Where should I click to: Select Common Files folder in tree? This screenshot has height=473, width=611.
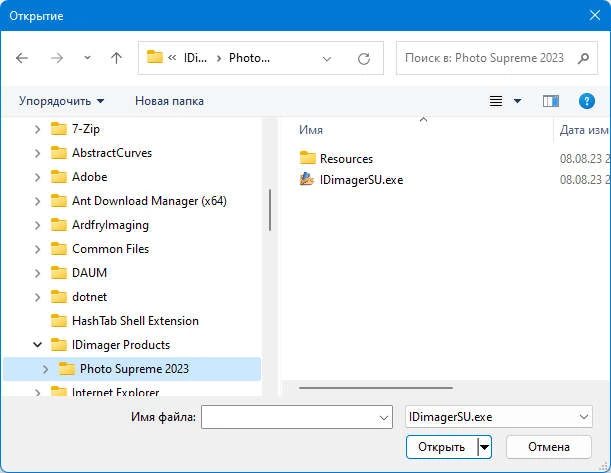point(110,249)
